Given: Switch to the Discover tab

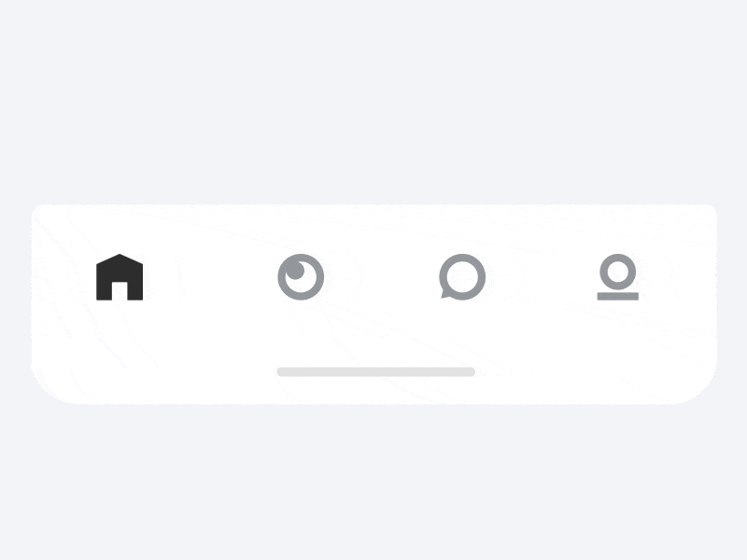Looking at the screenshot, I should (x=301, y=277).
